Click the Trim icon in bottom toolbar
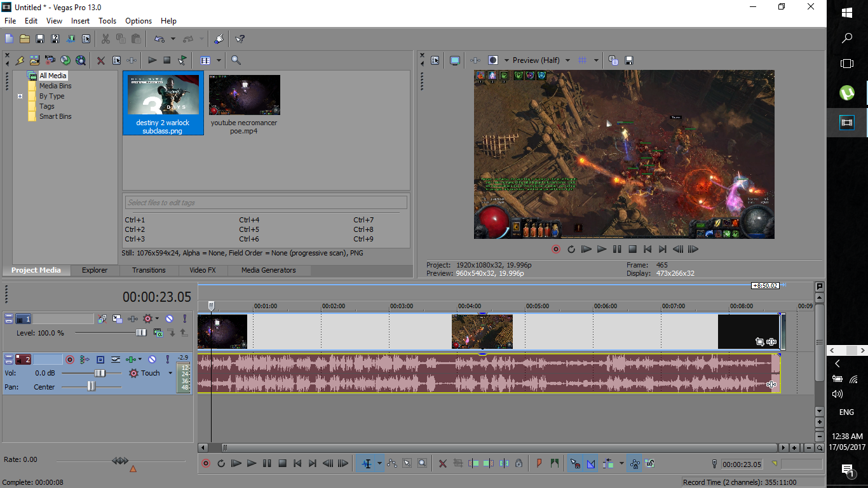The width and height of the screenshot is (868, 488). tap(458, 463)
